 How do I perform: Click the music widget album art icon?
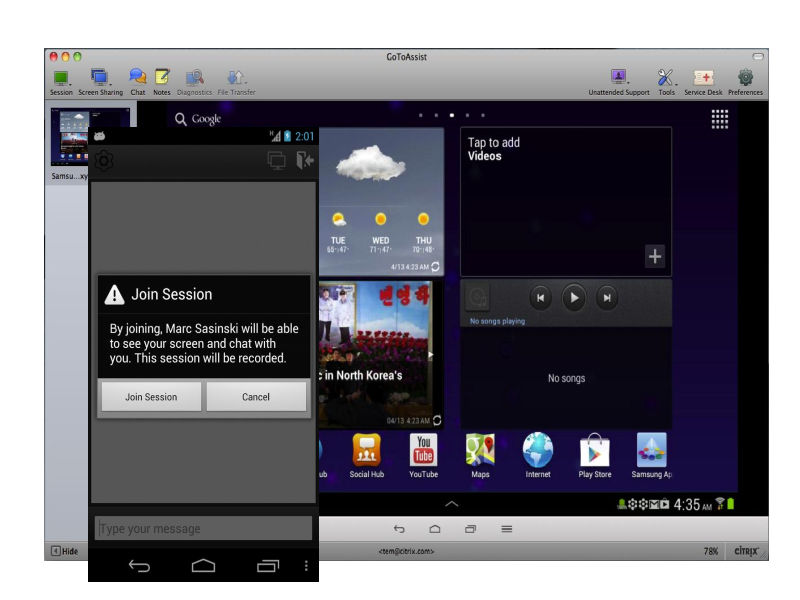coord(478,297)
